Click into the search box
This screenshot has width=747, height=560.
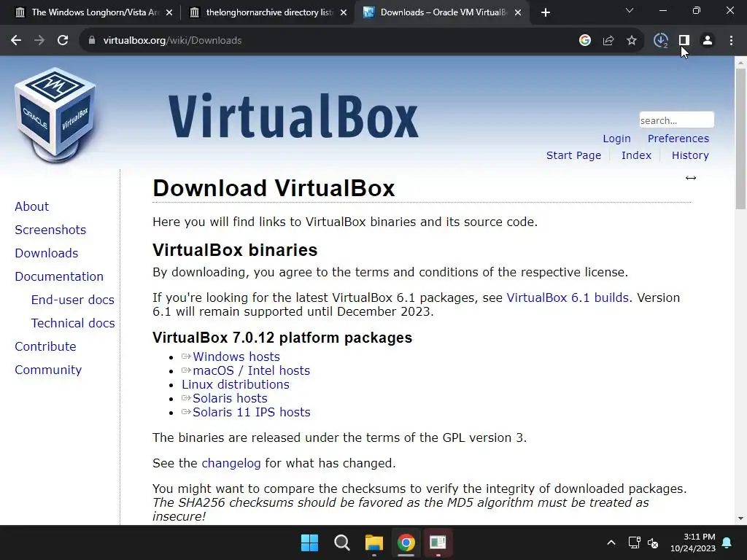(676, 120)
